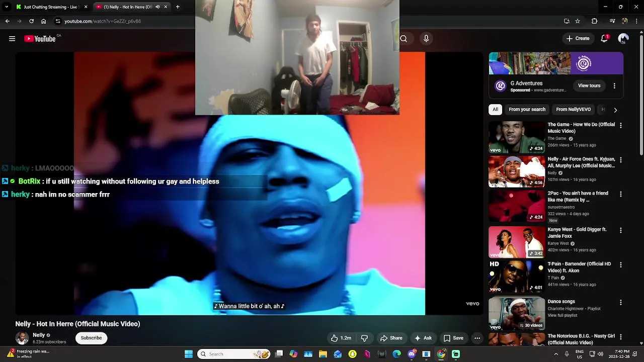The width and height of the screenshot is (644, 362).
Task: Click View tours on the G Adventures ad
Action: pos(589,85)
